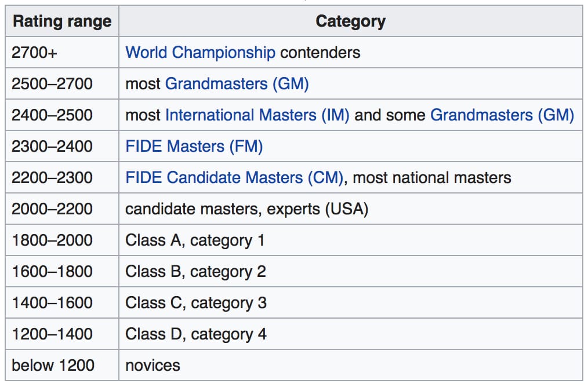The image size is (588, 387).
Task: Open the World Championship link
Action: [200, 53]
